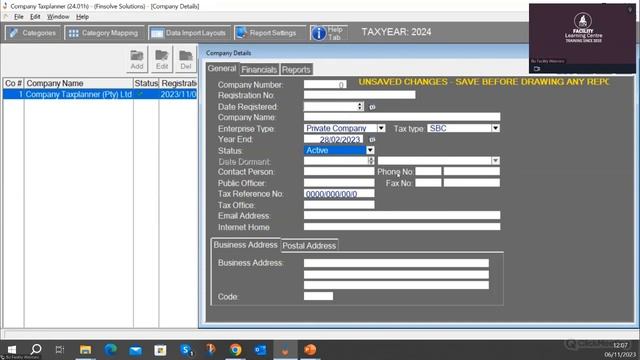Open Microsoft Store from taskbar
This screenshot has width=640, height=360.
pos(160,350)
